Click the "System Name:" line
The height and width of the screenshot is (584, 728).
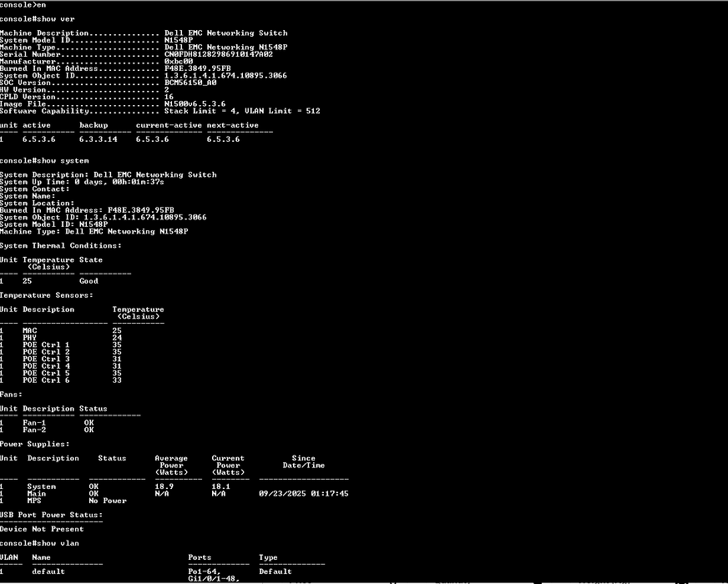coord(28,196)
